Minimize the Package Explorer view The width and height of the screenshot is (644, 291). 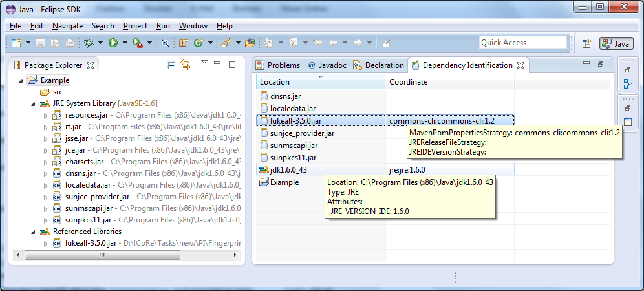[x=218, y=63]
